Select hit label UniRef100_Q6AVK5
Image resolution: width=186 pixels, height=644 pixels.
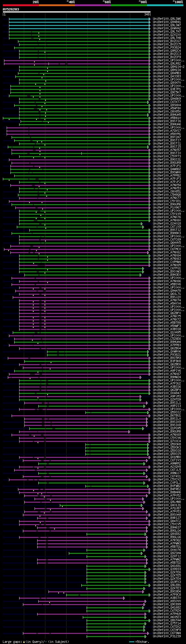167,243
